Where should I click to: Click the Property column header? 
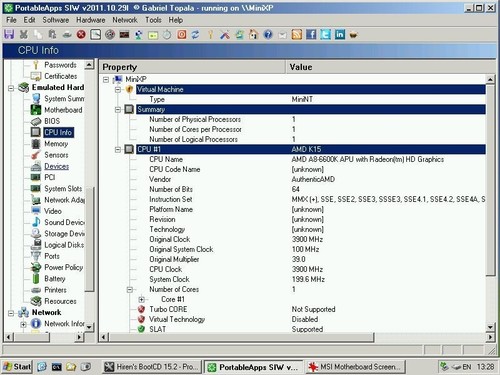(192, 67)
